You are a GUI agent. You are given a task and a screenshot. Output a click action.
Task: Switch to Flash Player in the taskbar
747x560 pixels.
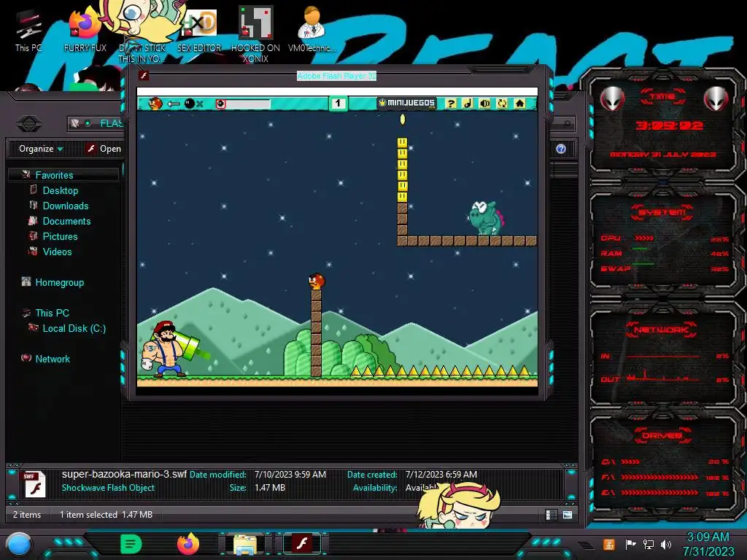302,544
